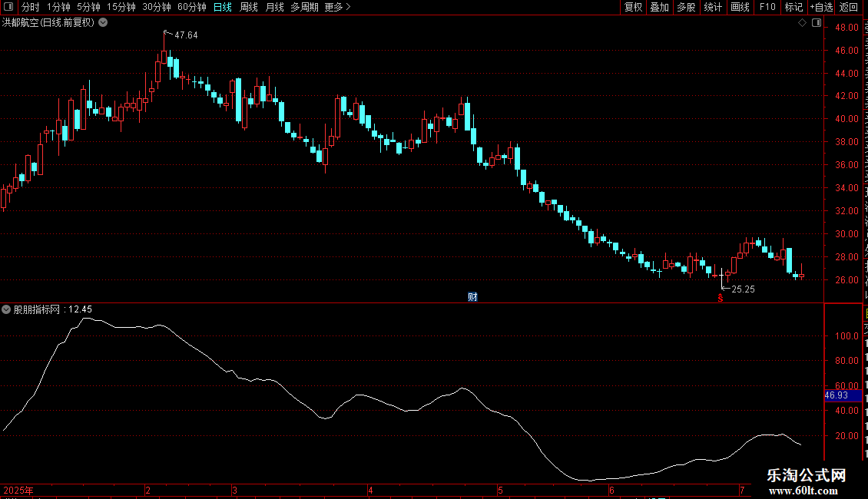868x499 pixels.
Task: Expand the 更多 periods menu
Action: [337, 7]
